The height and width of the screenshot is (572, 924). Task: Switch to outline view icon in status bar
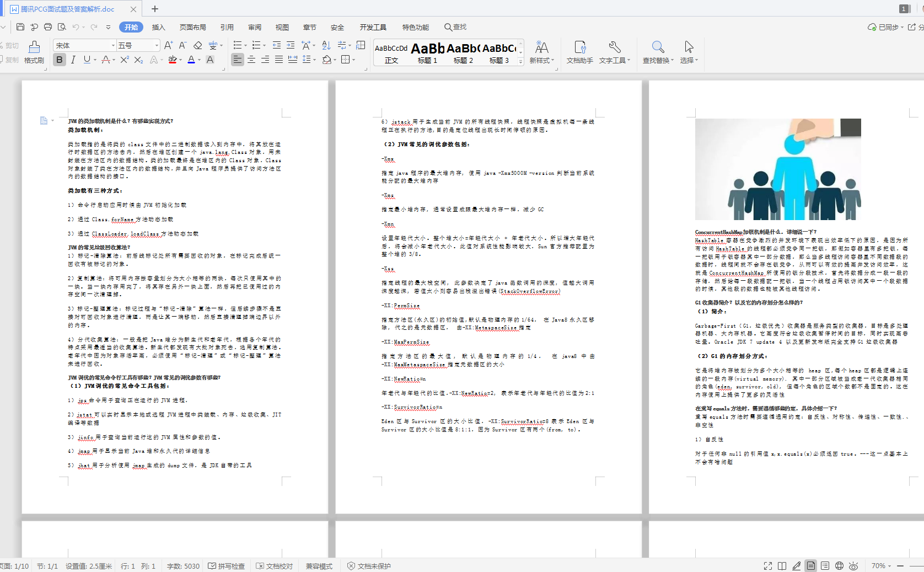coord(825,566)
